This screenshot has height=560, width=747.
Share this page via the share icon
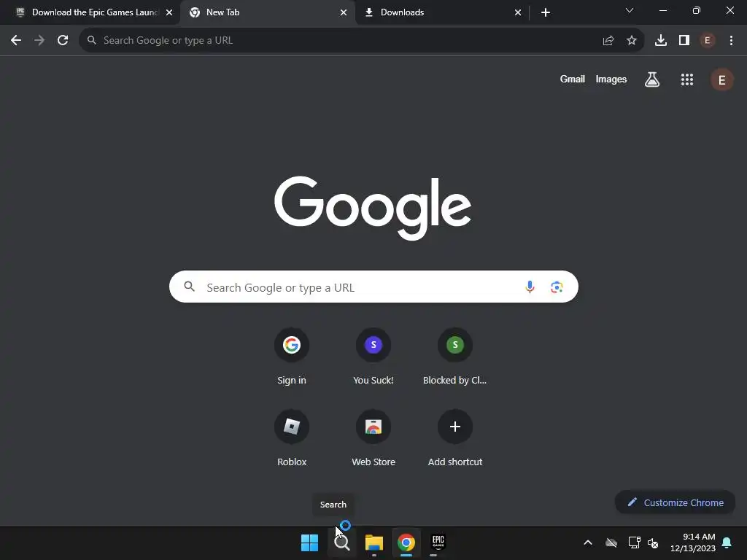[608, 41]
